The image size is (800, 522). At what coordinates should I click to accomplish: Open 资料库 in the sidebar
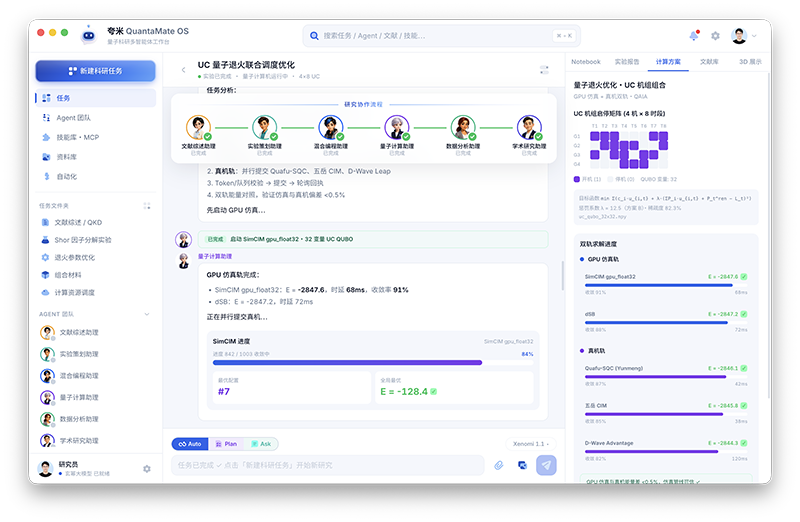[95, 157]
